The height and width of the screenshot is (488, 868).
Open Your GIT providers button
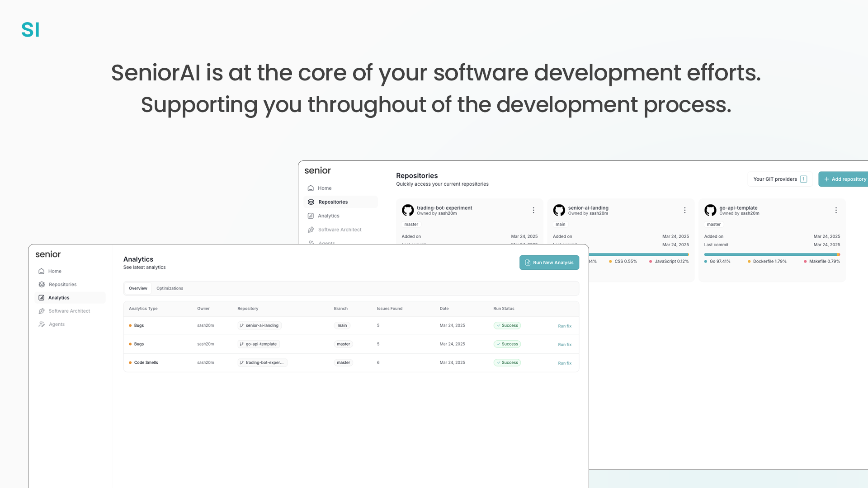[x=779, y=179]
